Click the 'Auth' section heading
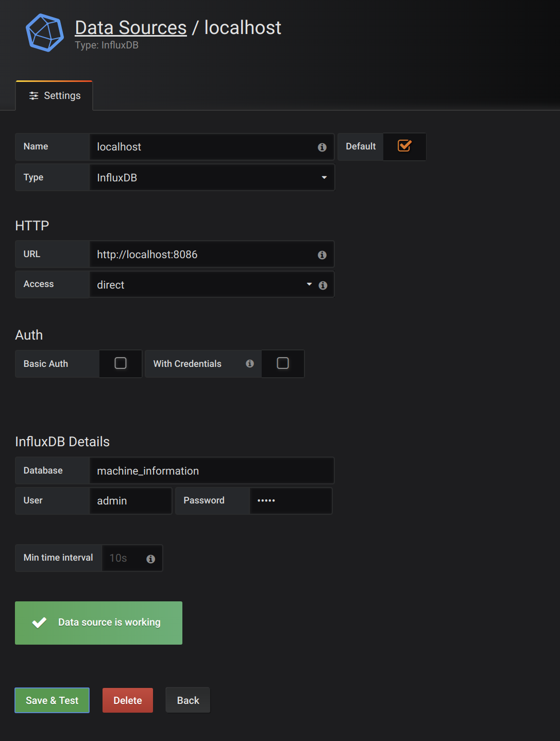The image size is (560, 741). pos(29,335)
